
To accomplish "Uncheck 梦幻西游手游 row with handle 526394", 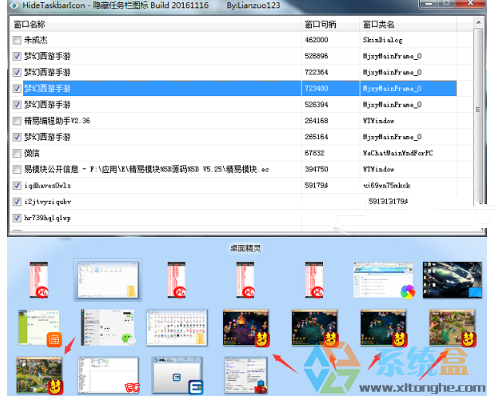I will pos(17,105).
